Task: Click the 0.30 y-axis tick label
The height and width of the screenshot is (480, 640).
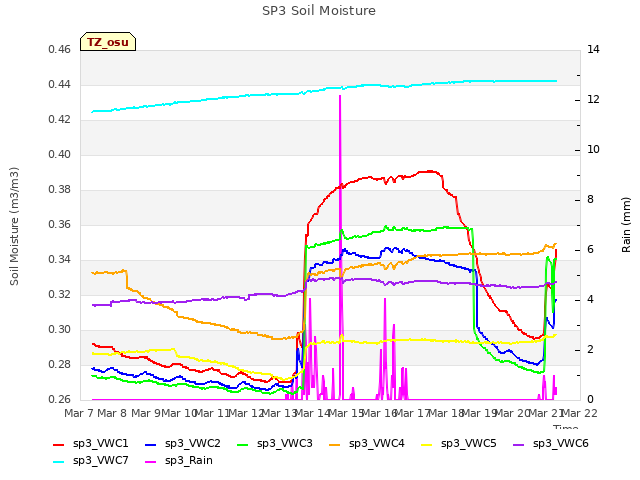Action: [60, 329]
